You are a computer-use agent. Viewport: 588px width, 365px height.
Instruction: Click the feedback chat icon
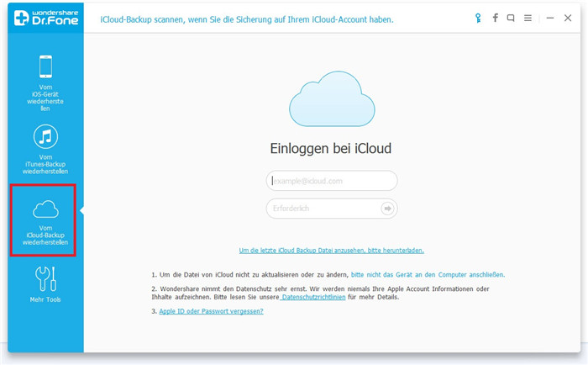[511, 18]
